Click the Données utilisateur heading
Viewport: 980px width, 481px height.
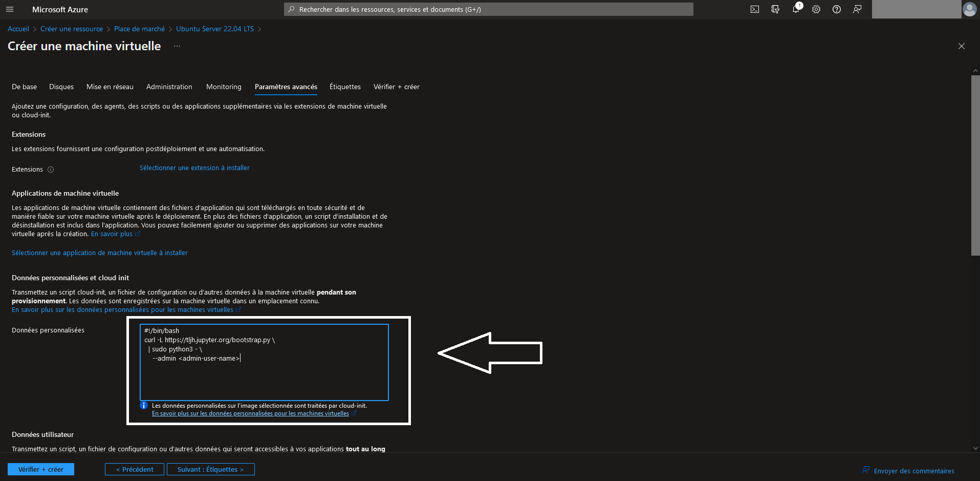(x=42, y=434)
